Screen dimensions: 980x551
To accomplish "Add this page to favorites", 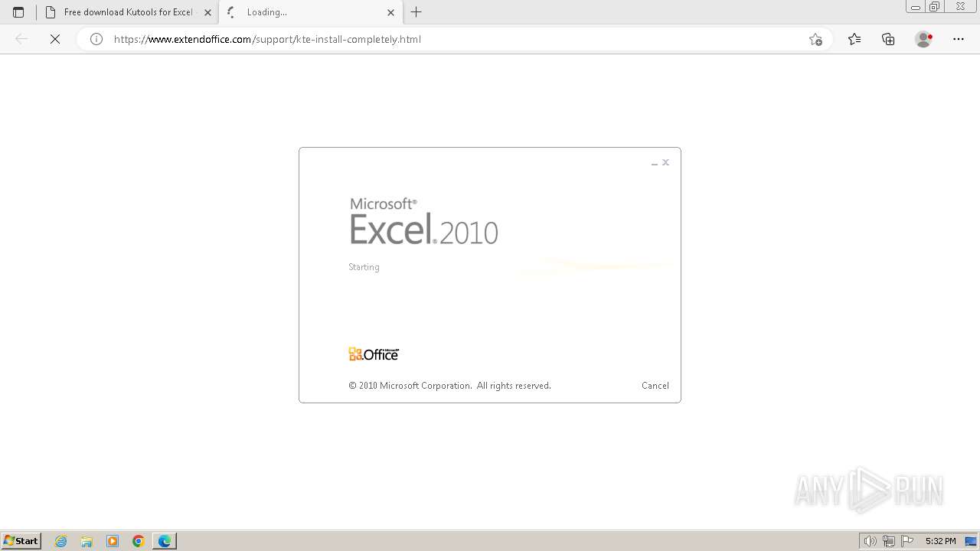I will pos(815,39).
